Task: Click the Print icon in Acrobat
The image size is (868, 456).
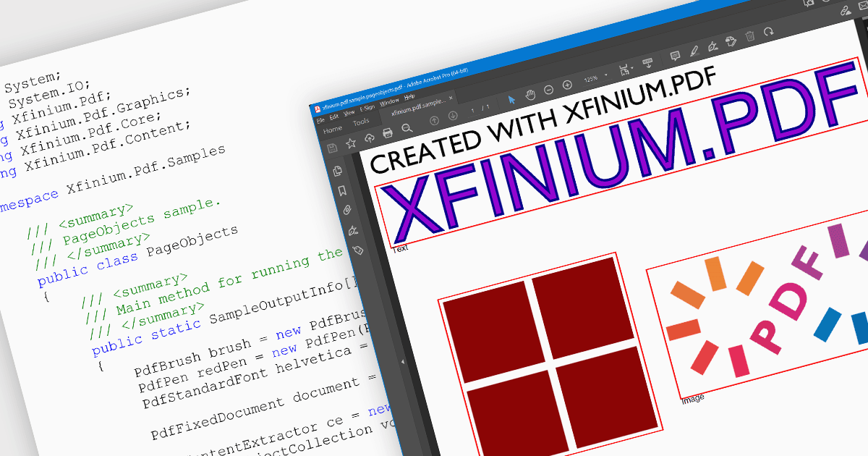Action: 388,132
